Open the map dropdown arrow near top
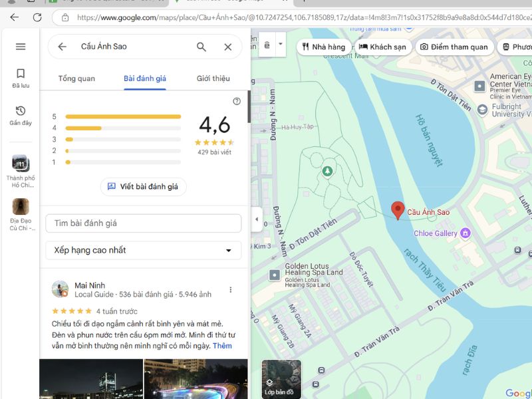The height and width of the screenshot is (399, 532). 281,44
